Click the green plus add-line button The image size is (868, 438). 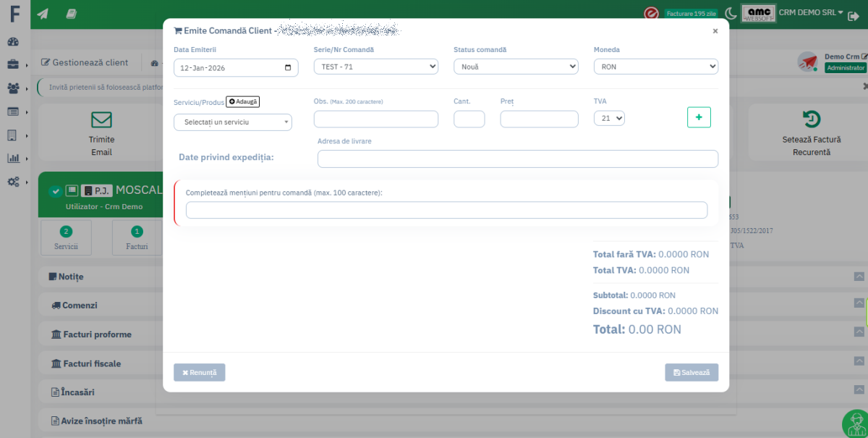[699, 117]
